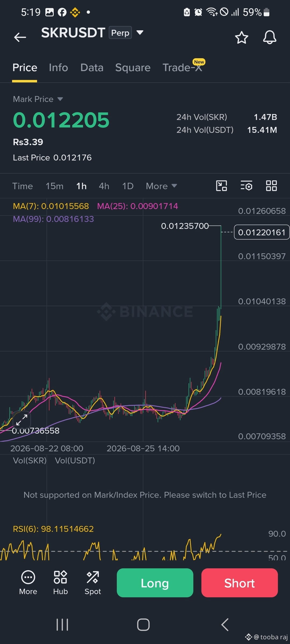Tap the Android home button

(143, 625)
